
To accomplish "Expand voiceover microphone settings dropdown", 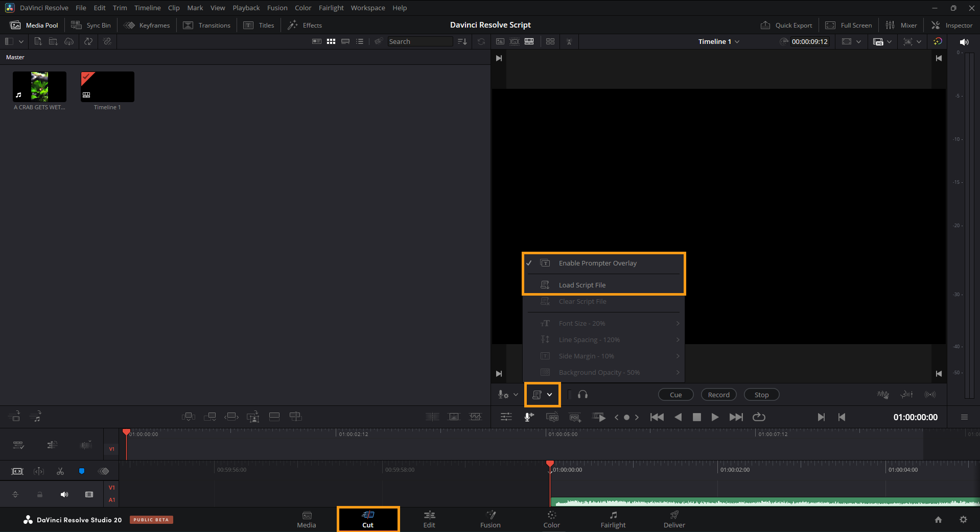I will (x=516, y=395).
